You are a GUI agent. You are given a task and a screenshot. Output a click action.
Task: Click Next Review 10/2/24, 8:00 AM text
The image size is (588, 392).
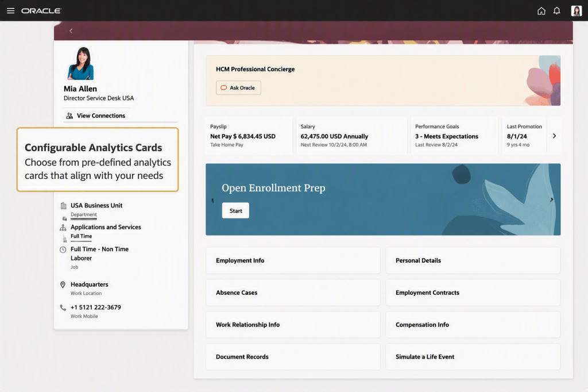click(x=334, y=145)
